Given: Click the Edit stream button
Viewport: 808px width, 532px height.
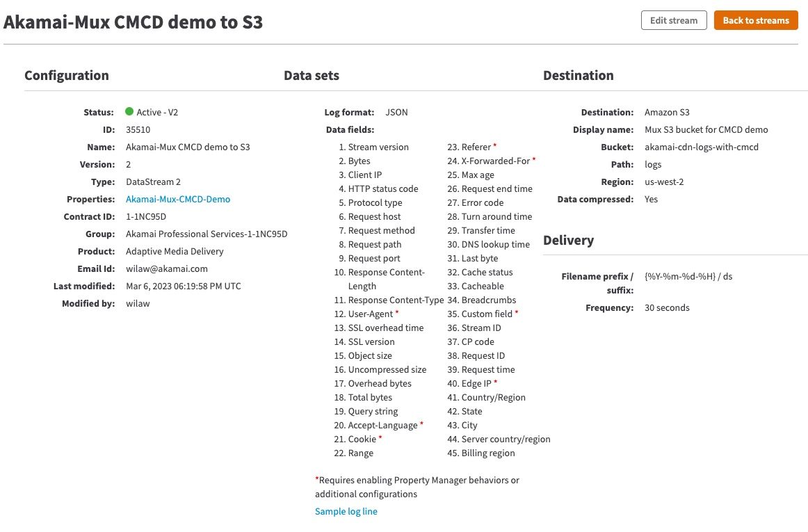Looking at the screenshot, I should (674, 21).
